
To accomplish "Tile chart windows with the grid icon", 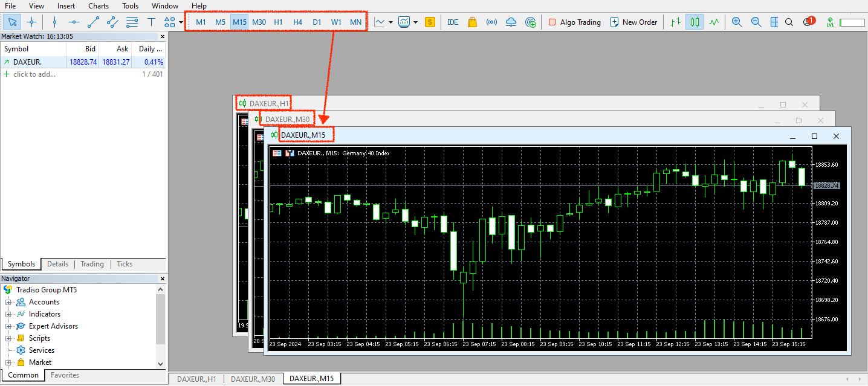I will tap(774, 22).
